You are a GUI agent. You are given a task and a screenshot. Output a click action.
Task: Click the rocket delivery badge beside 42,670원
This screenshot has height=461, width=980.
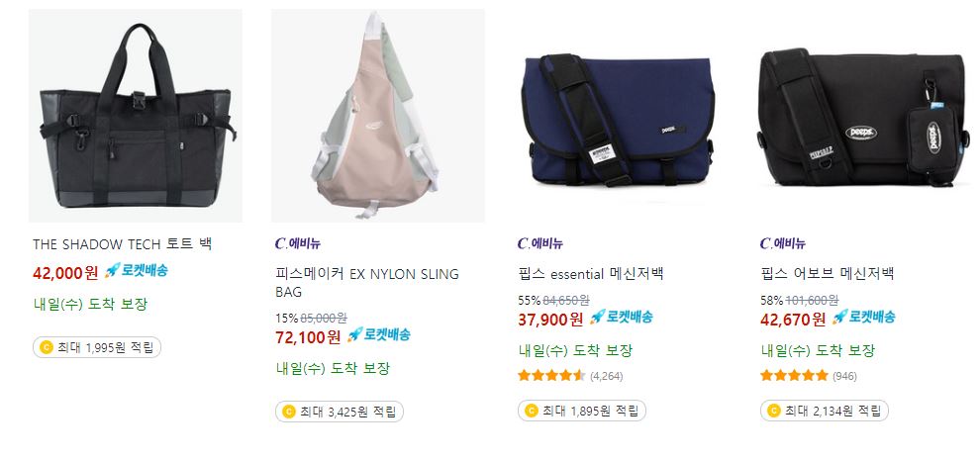864,317
